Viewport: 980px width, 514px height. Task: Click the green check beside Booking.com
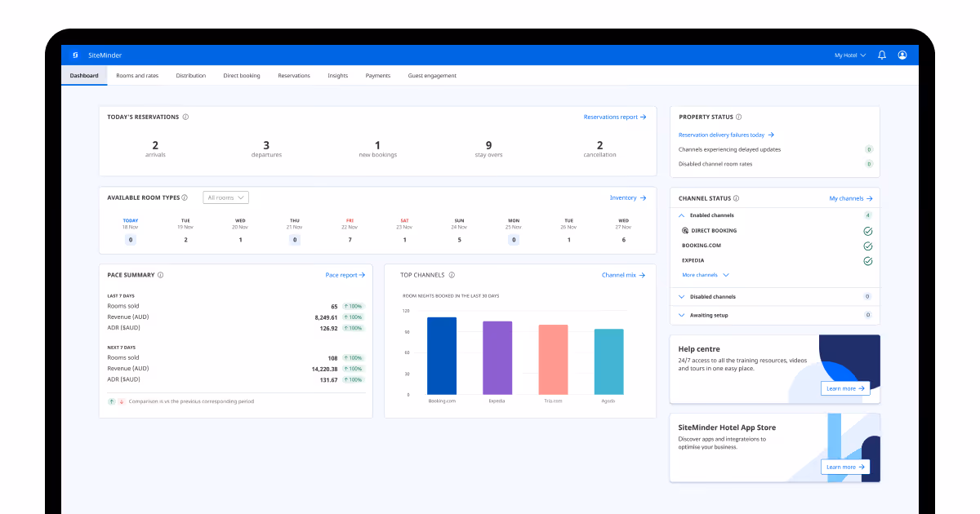coord(867,246)
